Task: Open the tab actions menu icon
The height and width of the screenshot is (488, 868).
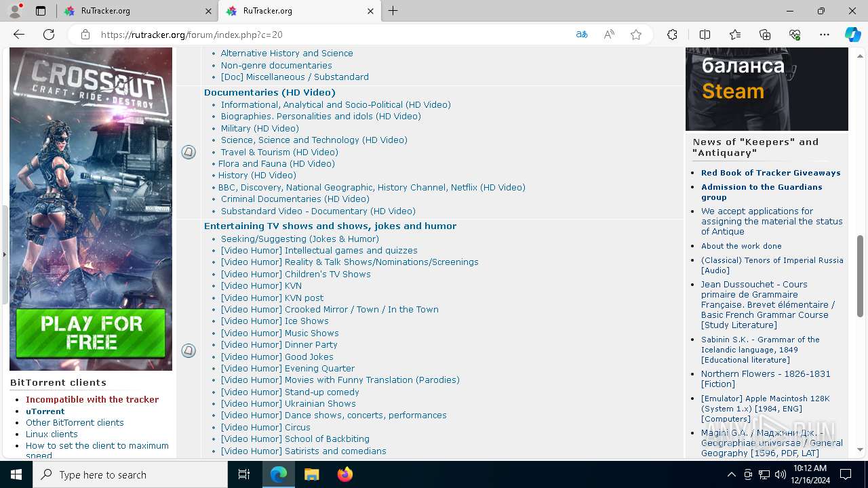Action: (x=41, y=11)
